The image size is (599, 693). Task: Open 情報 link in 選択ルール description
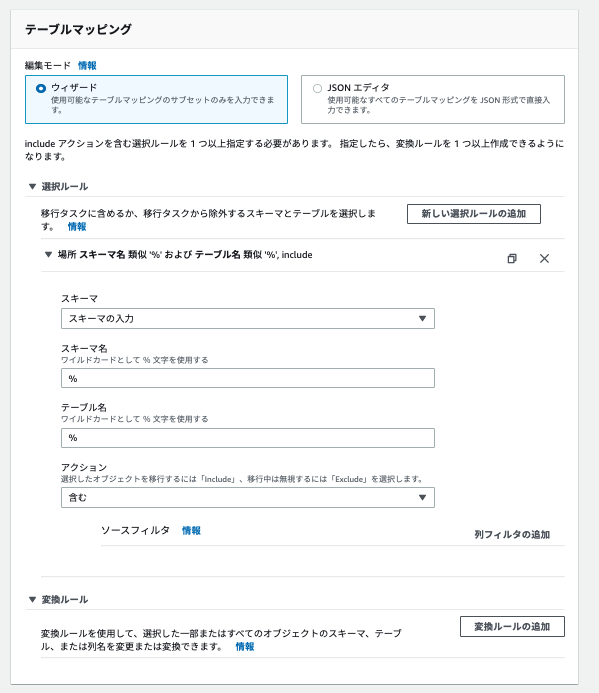[77, 227]
